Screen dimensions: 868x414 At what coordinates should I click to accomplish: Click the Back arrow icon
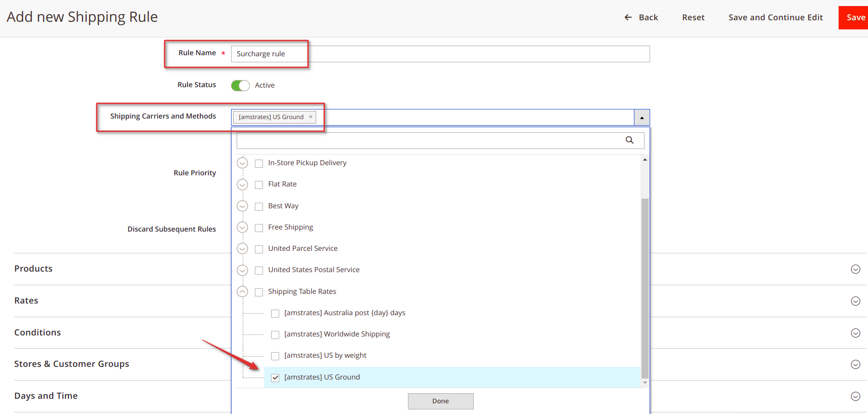tap(628, 17)
